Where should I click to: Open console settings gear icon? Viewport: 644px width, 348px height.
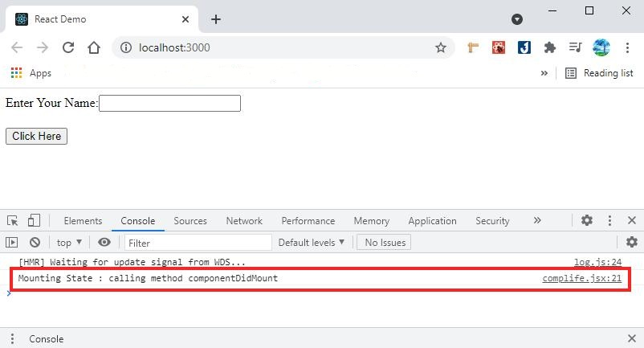point(632,242)
